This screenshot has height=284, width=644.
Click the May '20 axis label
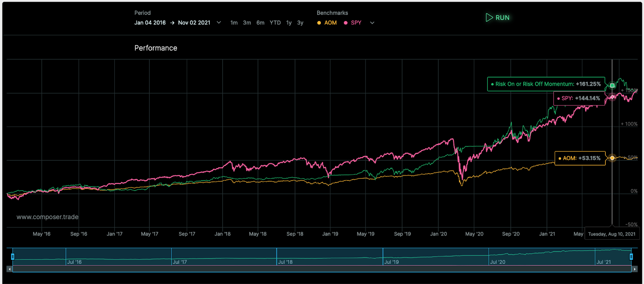[474, 234]
